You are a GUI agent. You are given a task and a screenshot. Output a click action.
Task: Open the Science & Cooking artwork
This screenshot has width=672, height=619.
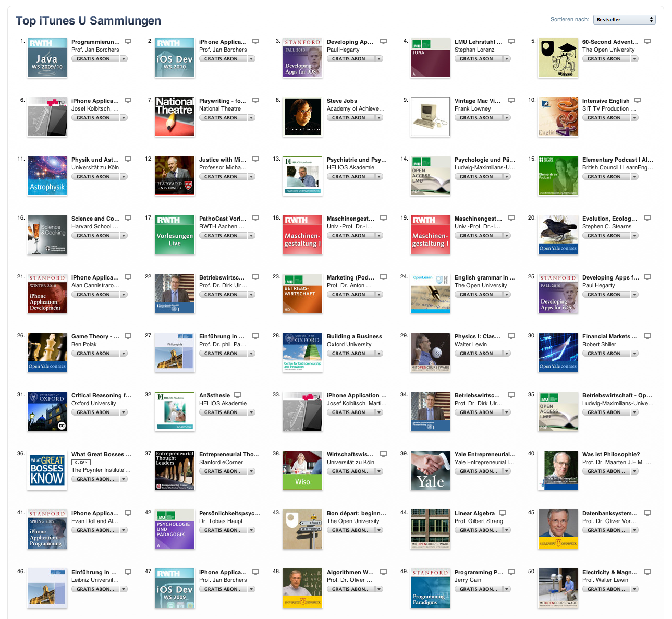click(x=47, y=235)
